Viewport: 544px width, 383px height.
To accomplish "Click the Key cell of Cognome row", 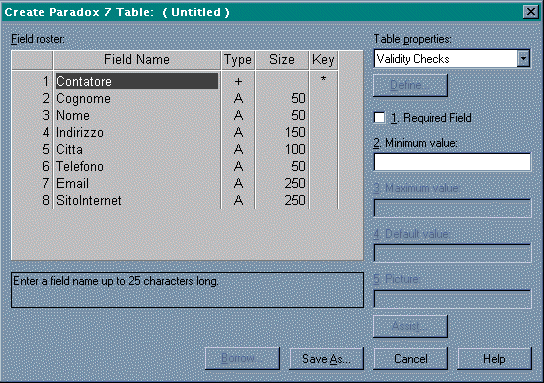I will (x=323, y=99).
